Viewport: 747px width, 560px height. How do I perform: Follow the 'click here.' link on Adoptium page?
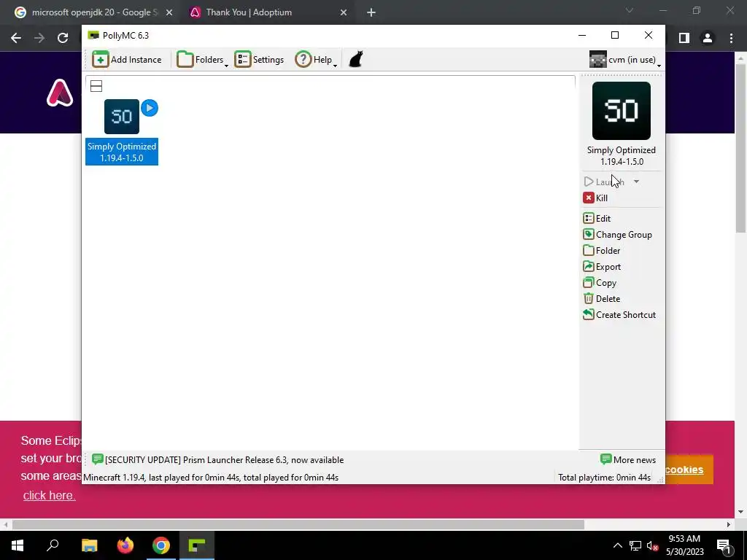coord(49,495)
